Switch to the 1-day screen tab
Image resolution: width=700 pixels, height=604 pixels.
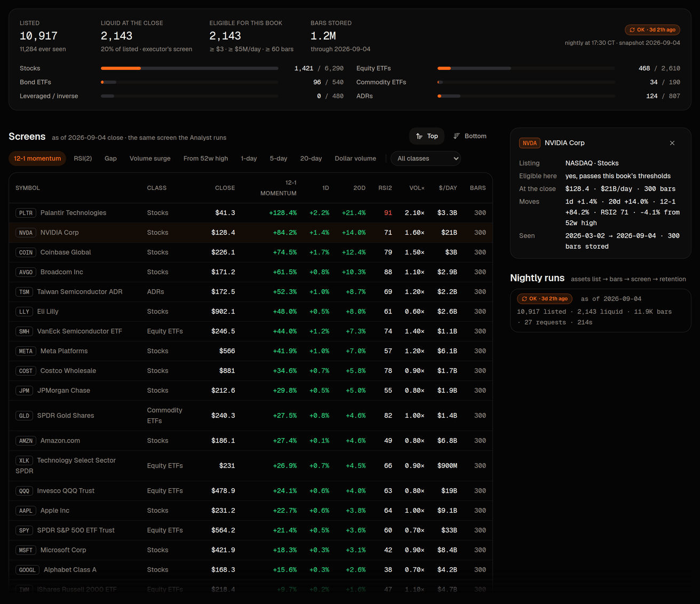click(249, 158)
